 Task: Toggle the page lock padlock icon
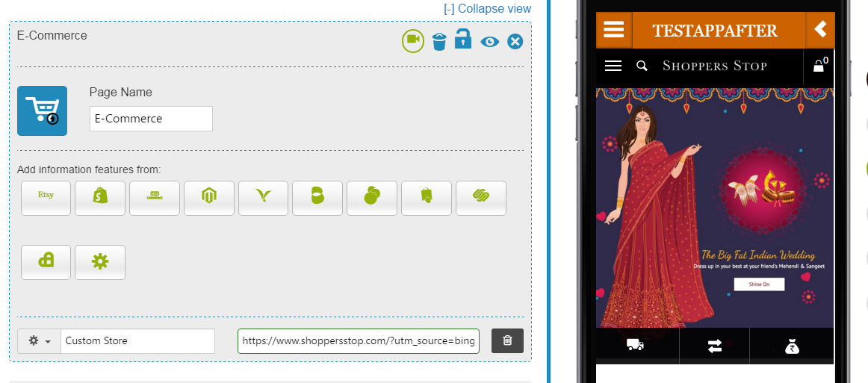pos(463,40)
